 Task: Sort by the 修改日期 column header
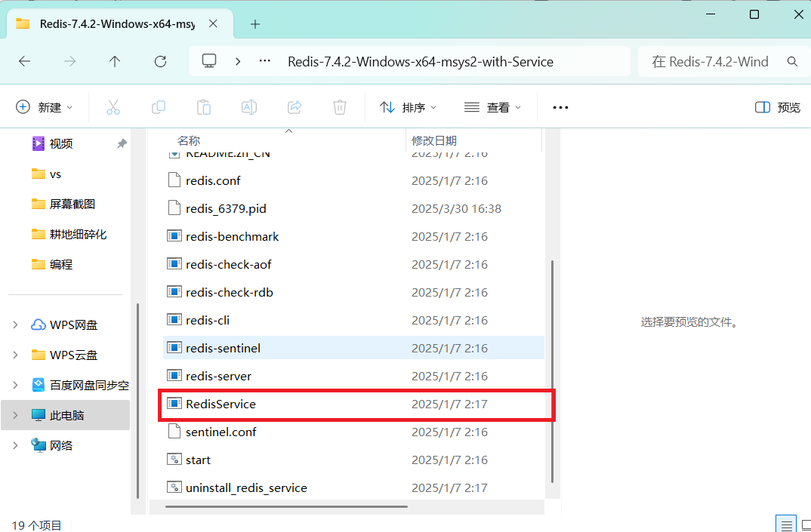click(434, 140)
